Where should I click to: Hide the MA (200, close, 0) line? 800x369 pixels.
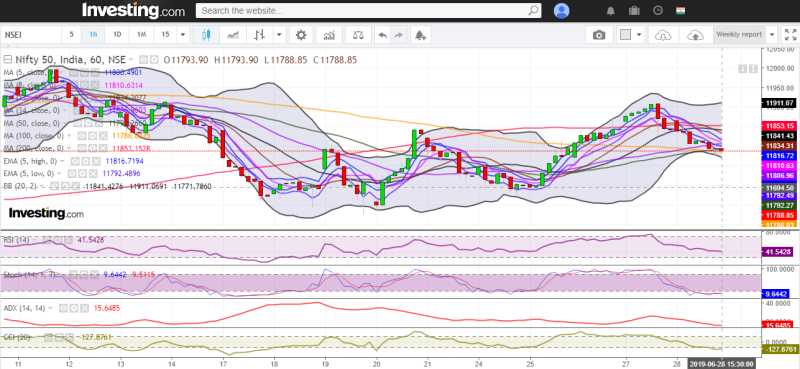click(81, 148)
